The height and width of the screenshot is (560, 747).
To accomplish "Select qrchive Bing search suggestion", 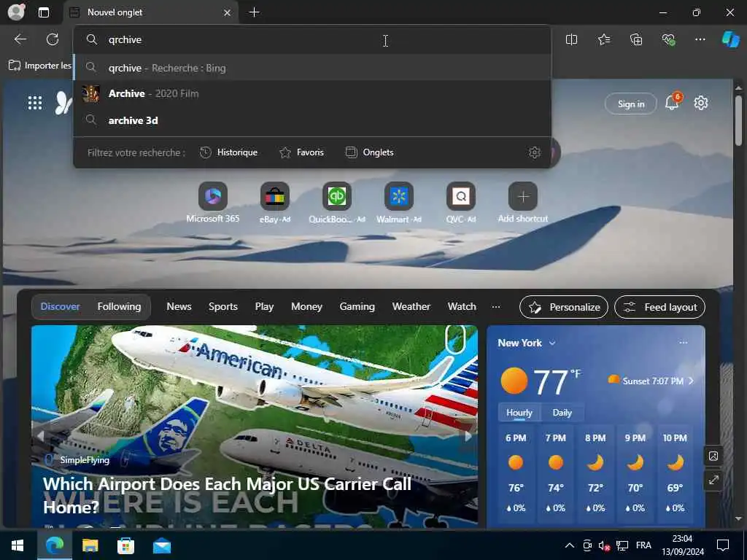I will (x=312, y=68).
